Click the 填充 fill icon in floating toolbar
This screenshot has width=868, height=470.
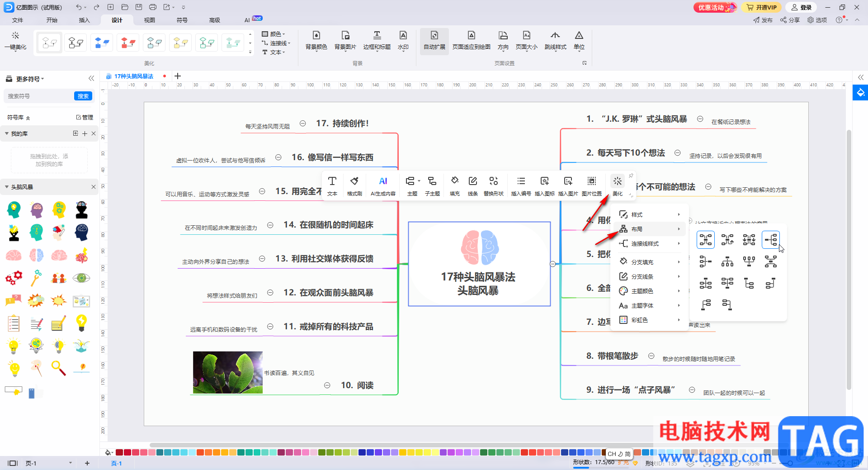pos(454,186)
